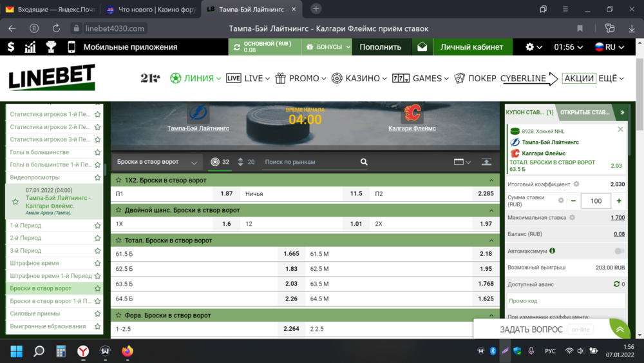Favorite the Видеопросмотры market
The height and width of the screenshot is (363, 644).
tap(97, 177)
